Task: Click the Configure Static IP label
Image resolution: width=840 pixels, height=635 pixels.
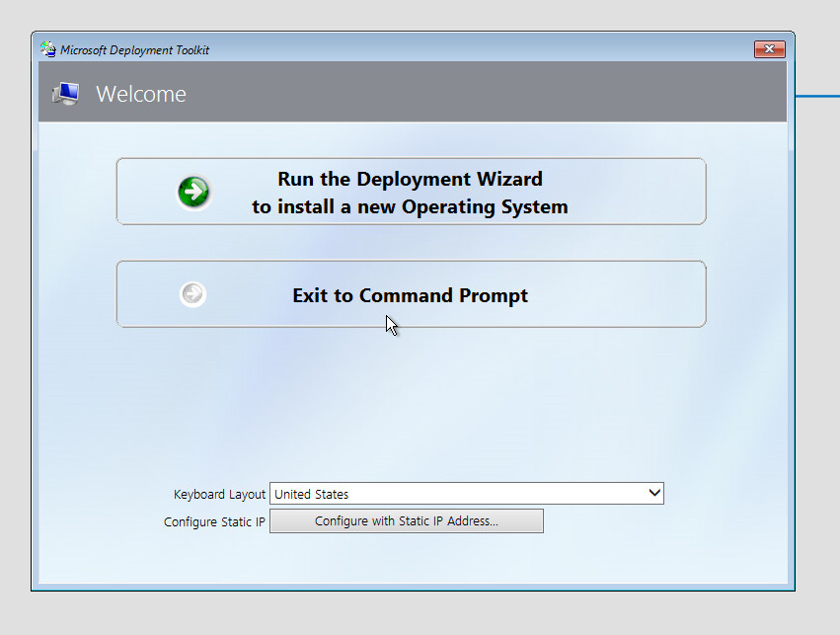Action: pyautogui.click(x=214, y=521)
